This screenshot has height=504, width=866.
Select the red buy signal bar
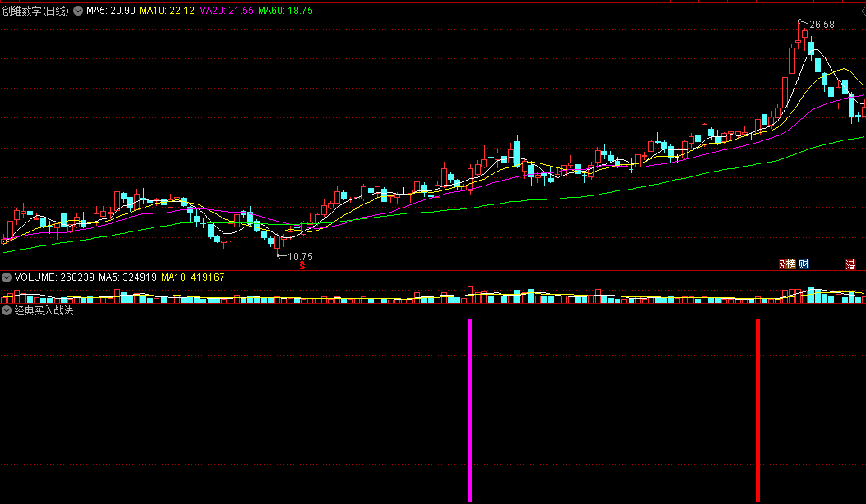[x=758, y=410]
